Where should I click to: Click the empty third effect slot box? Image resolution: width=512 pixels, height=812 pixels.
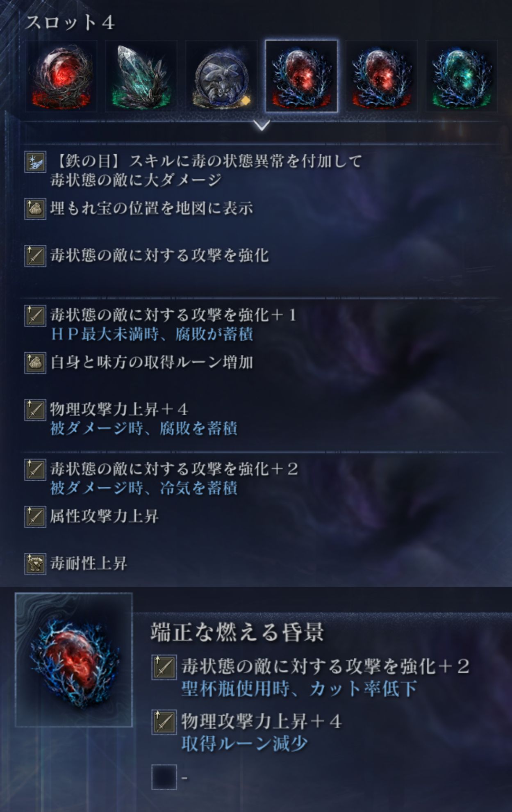click(x=164, y=777)
